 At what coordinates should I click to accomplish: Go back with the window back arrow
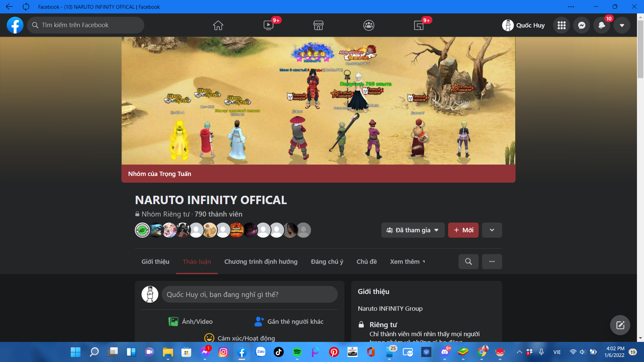click(9, 6)
